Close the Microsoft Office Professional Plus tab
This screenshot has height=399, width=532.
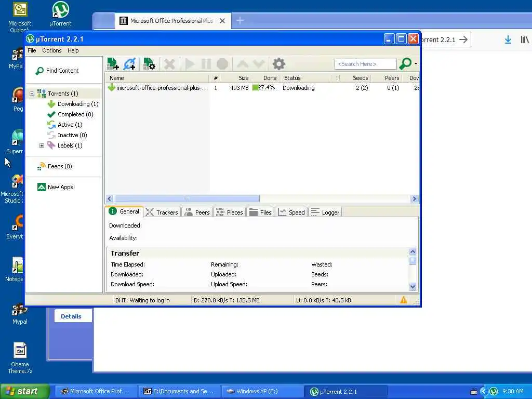pos(222,21)
